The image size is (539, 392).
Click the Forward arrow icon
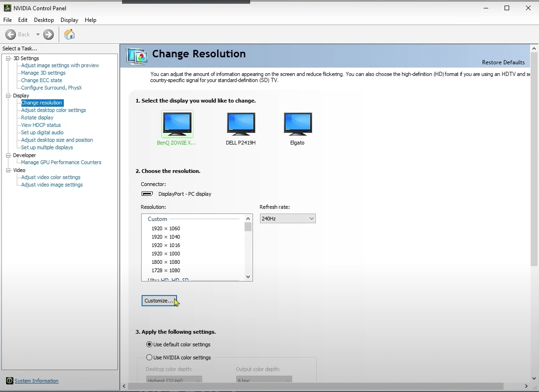[48, 34]
